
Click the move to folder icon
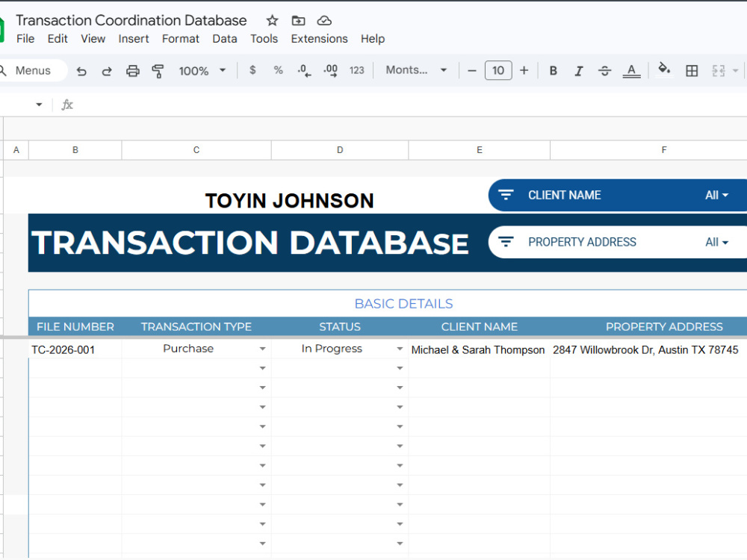pos(298,20)
